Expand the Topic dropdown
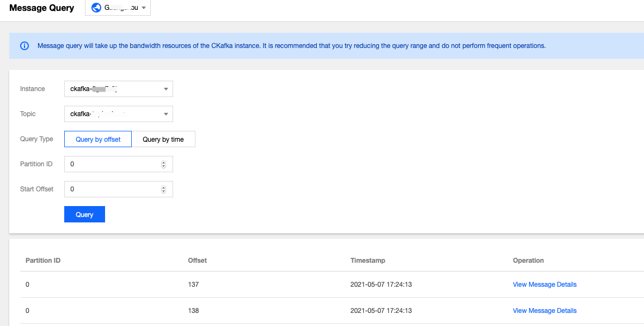644x326 pixels. click(x=119, y=114)
